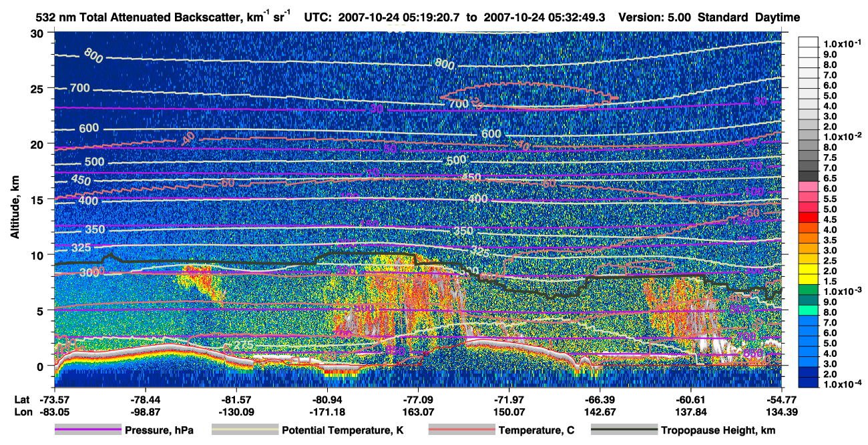Click latitude value '-66.39'
Screen dimensions: 868x445
(600, 400)
